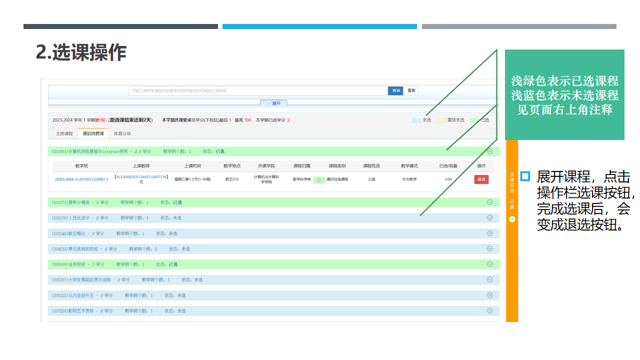Viewport: 640px width, 360px height.
Task: Click the 重置 reset button
Action: tap(411, 91)
